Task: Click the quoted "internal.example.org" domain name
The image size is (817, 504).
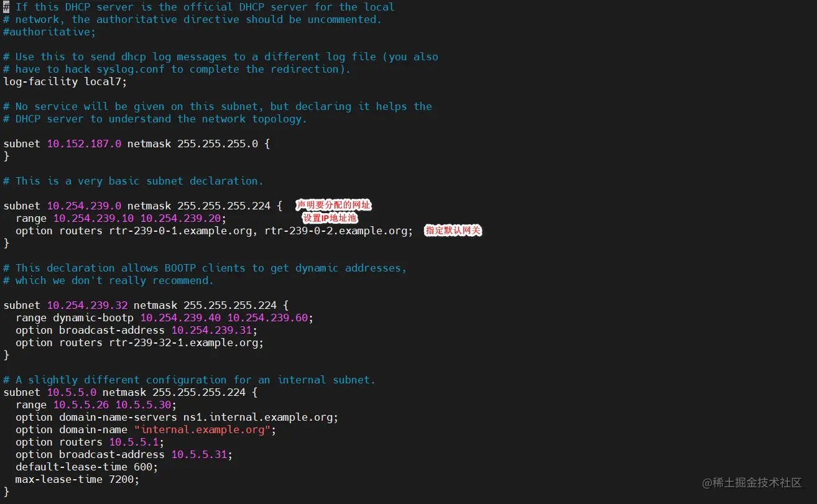Action: coord(202,429)
